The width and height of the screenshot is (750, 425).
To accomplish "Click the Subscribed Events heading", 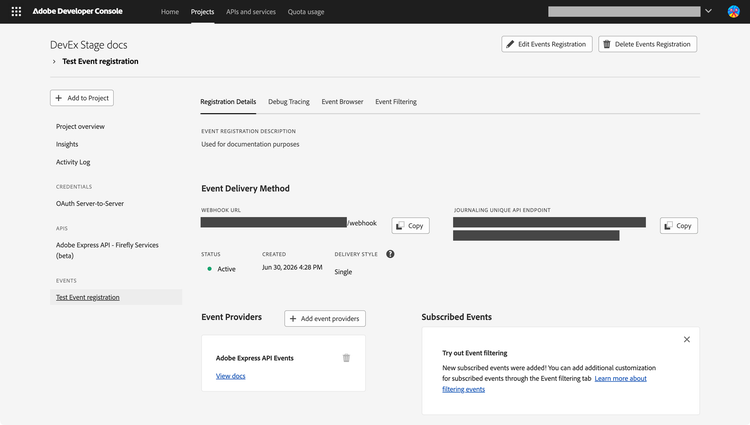I will (x=457, y=317).
